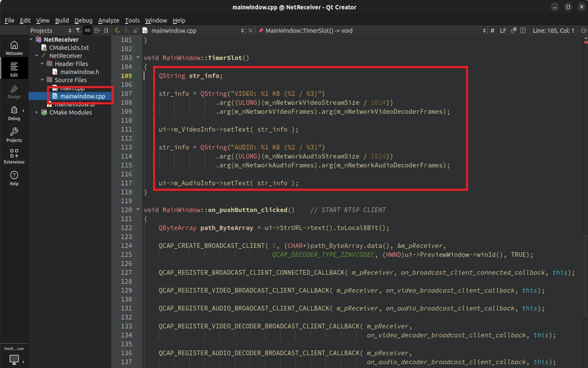
Task: Open the Projects view dropdown
Action: pos(51,31)
